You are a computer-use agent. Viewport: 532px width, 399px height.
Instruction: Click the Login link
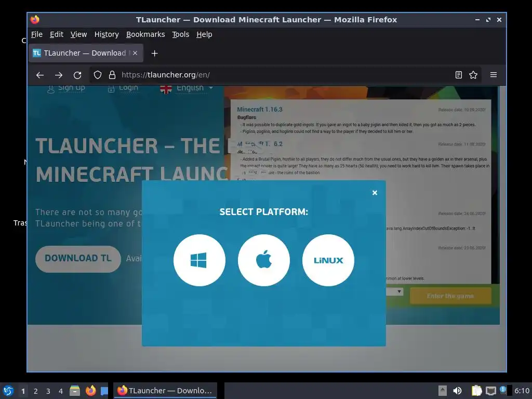click(x=123, y=88)
